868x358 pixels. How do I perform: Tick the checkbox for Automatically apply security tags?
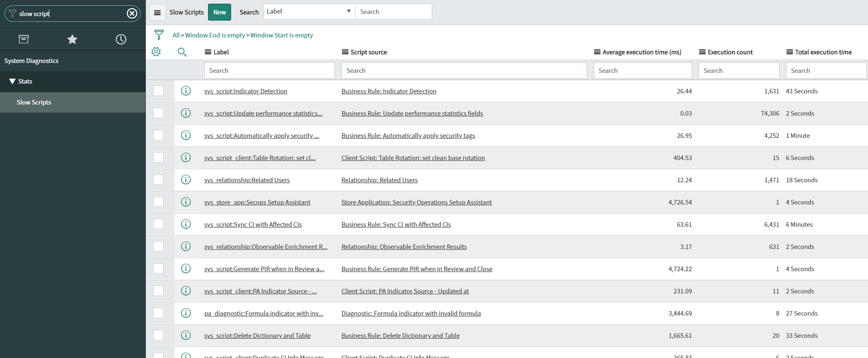tap(158, 135)
